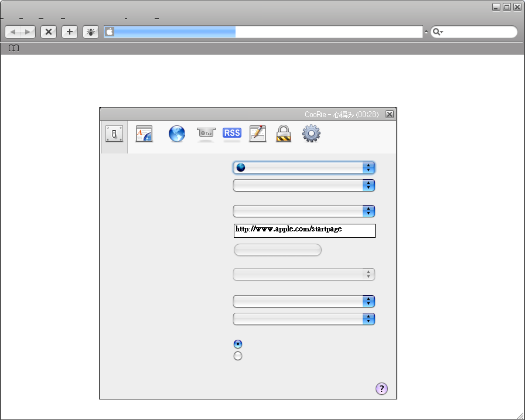Open the dropdown showing the globe icon
The width and height of the screenshot is (525, 420).
[x=304, y=168]
